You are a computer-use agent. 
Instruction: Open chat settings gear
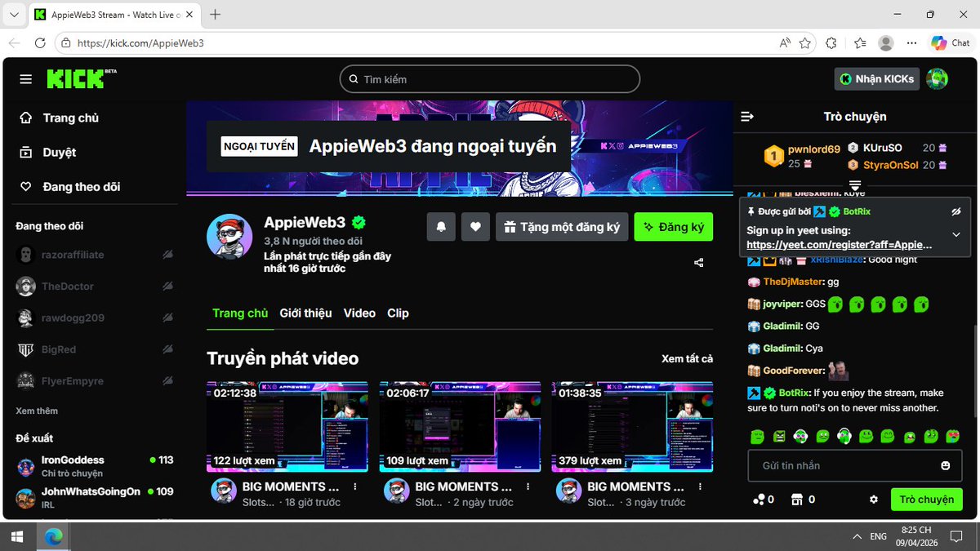pyautogui.click(x=874, y=500)
